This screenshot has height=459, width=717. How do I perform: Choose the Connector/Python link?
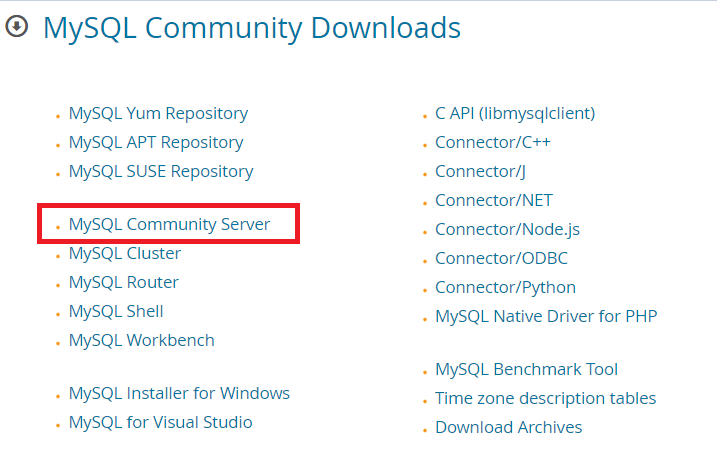tap(505, 288)
